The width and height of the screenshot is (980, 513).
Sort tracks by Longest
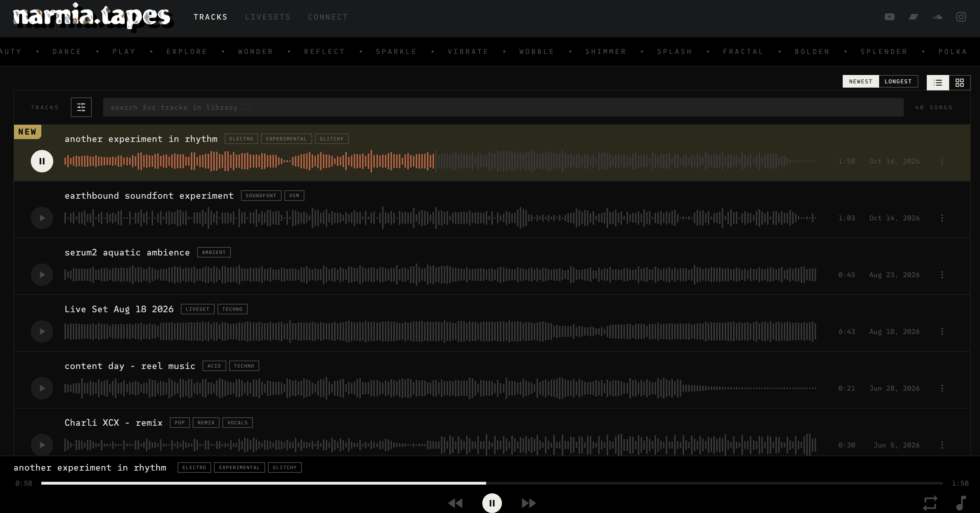pyautogui.click(x=898, y=81)
